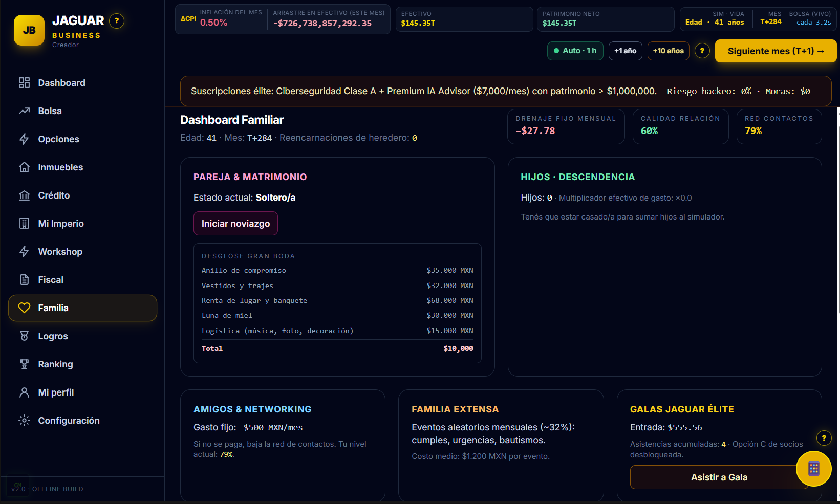This screenshot has height=504, width=840.
Task: Click Bolsa (vivo) cada 3.2s indicator
Action: pos(810,18)
